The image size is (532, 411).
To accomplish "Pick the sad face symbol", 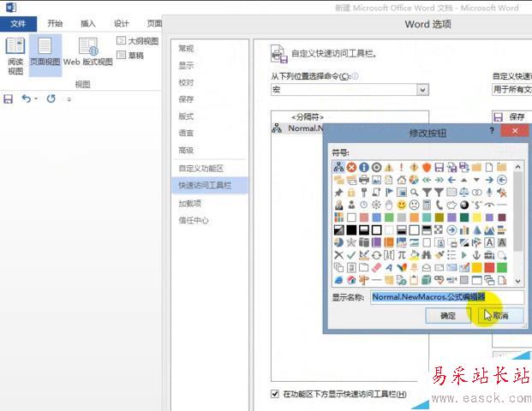I will coord(414,205).
